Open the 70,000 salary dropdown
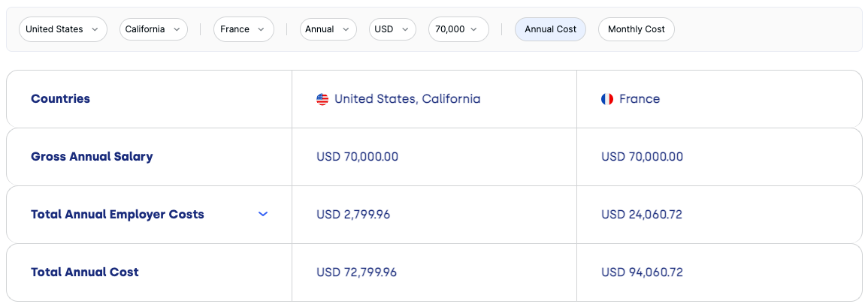This screenshot has height=307, width=868. tap(458, 29)
